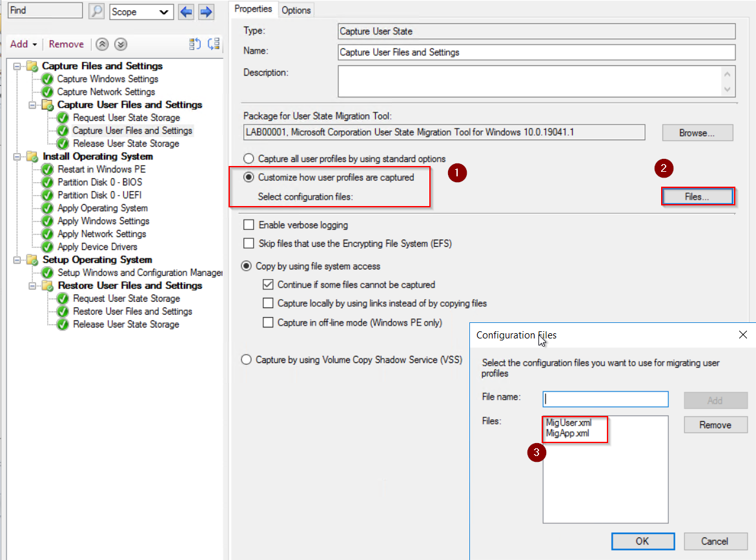756x560 pixels.
Task: Select Capture all user profiles radio option
Action: pyautogui.click(x=247, y=158)
